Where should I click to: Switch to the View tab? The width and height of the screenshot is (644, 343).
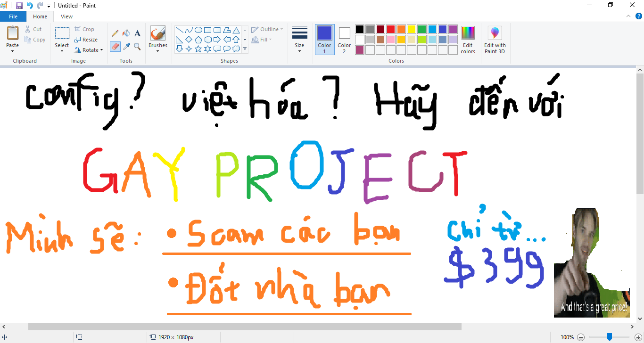[x=67, y=16]
